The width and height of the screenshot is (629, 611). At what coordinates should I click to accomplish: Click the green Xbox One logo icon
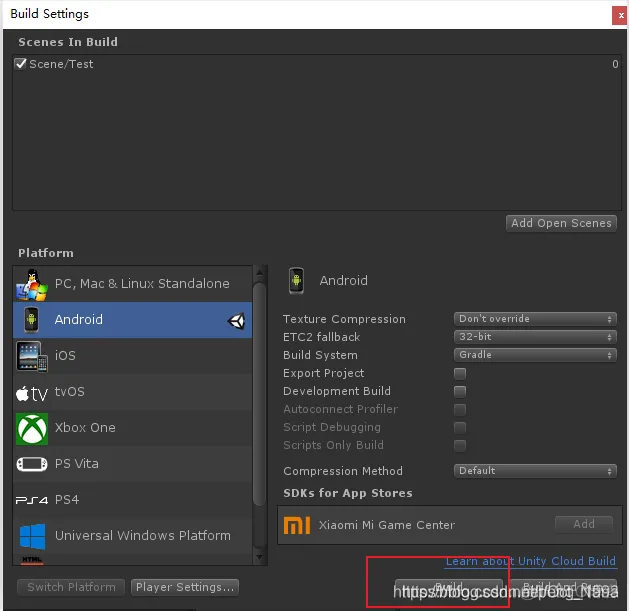[x=32, y=428]
